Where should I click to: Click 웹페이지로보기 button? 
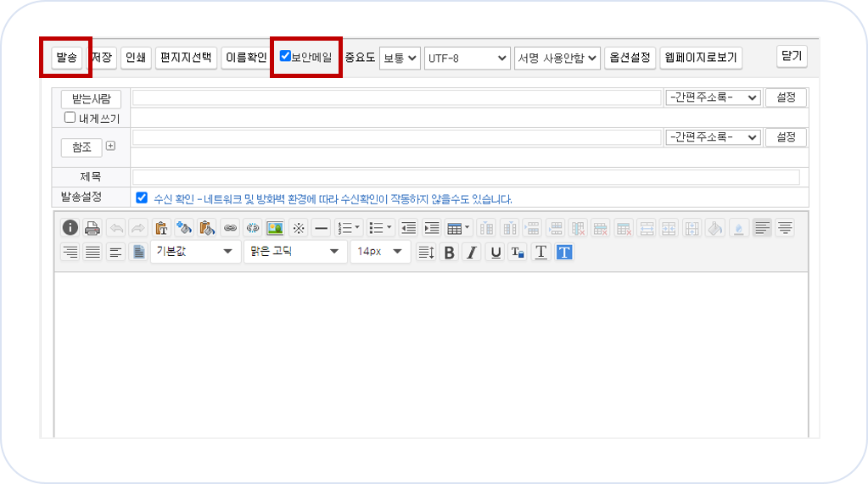click(x=701, y=58)
